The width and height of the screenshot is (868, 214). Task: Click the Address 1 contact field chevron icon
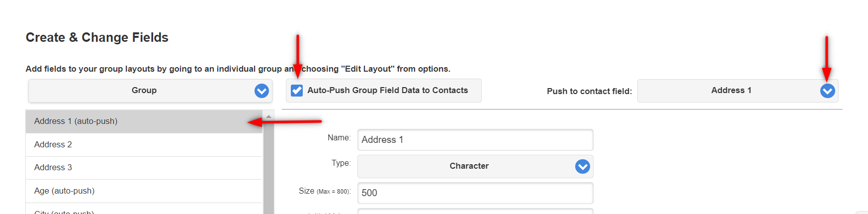[x=827, y=91]
